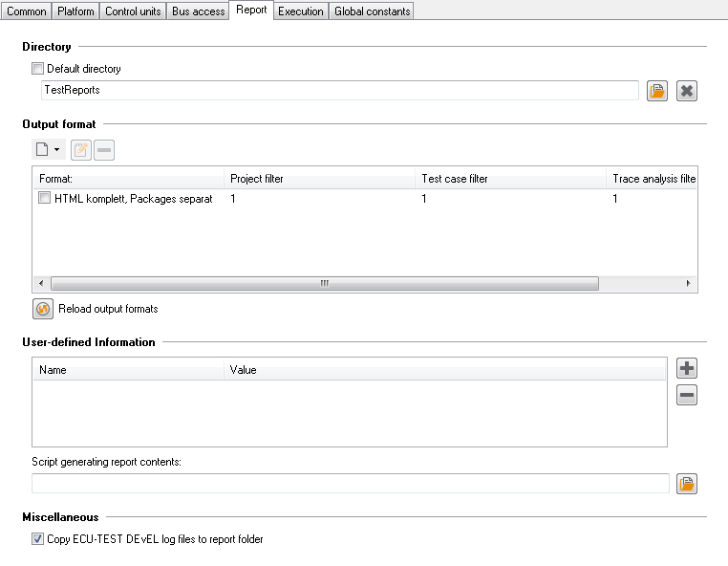
Task: Switch to Global constants tab
Action: tap(372, 11)
